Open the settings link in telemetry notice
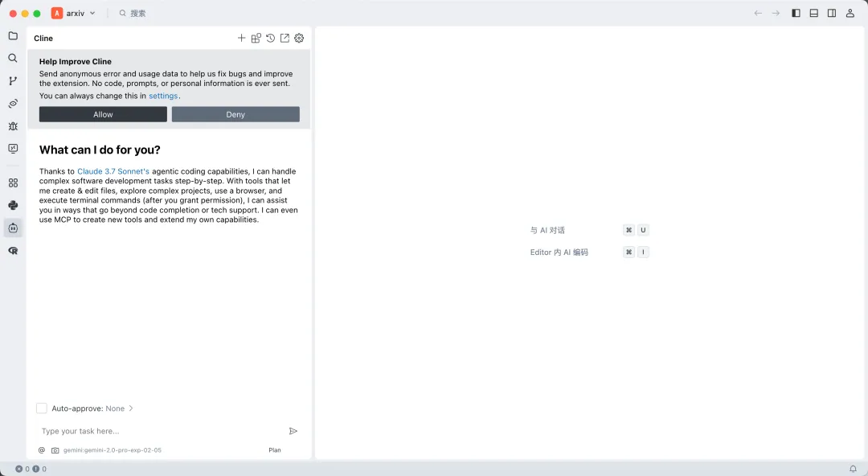The image size is (868, 476). tap(163, 96)
